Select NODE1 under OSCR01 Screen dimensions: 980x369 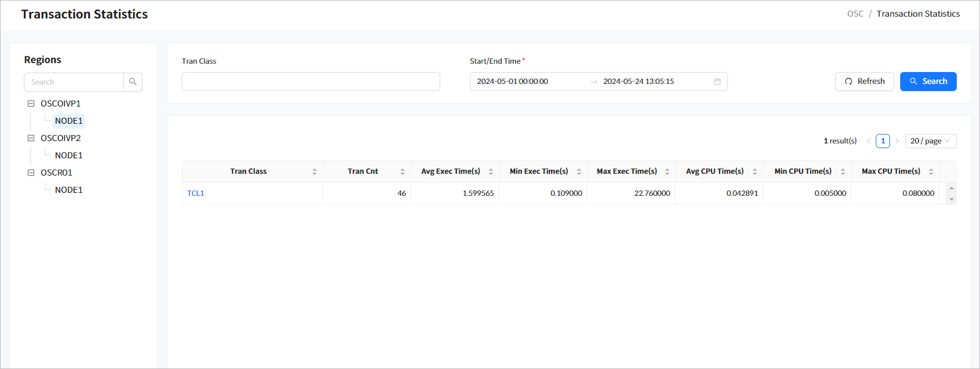tap(69, 190)
